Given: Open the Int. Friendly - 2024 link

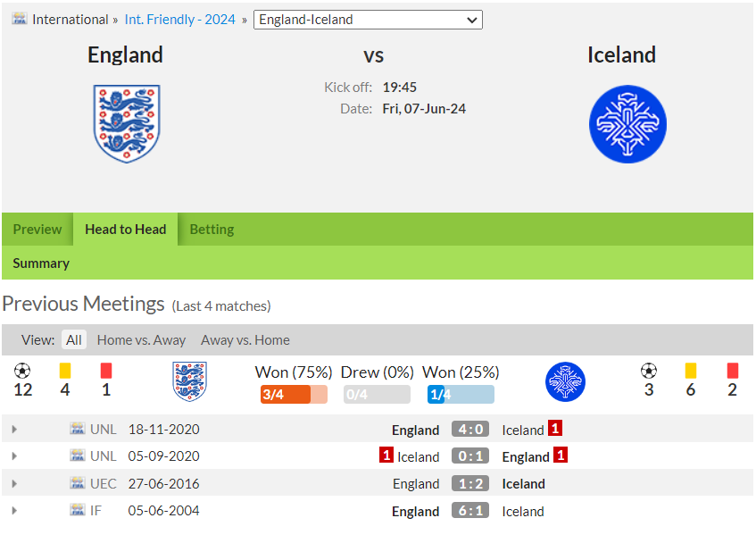Looking at the screenshot, I should click(179, 20).
